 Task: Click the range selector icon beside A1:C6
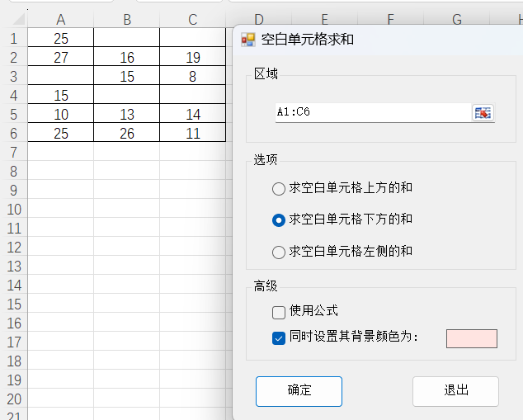(x=483, y=113)
